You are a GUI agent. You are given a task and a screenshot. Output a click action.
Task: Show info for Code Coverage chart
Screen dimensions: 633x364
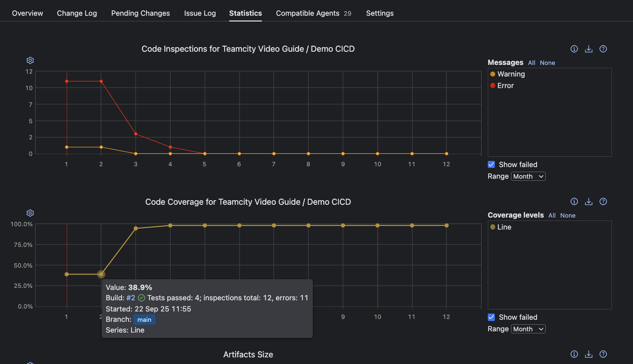574,201
